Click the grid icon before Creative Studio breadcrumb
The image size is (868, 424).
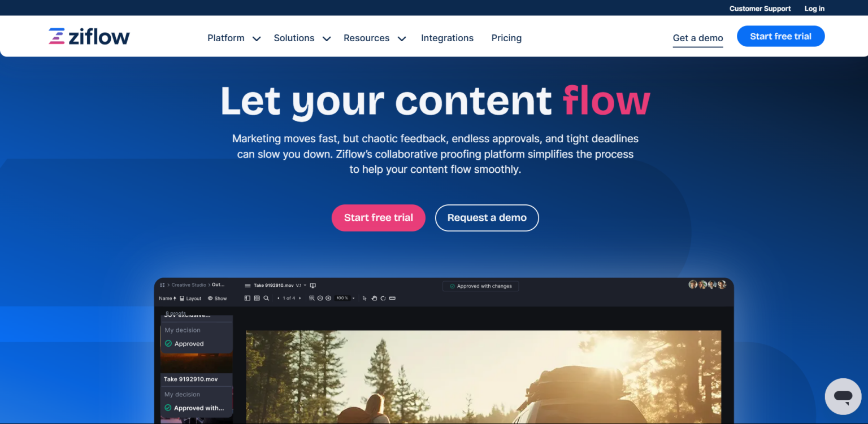tap(162, 285)
